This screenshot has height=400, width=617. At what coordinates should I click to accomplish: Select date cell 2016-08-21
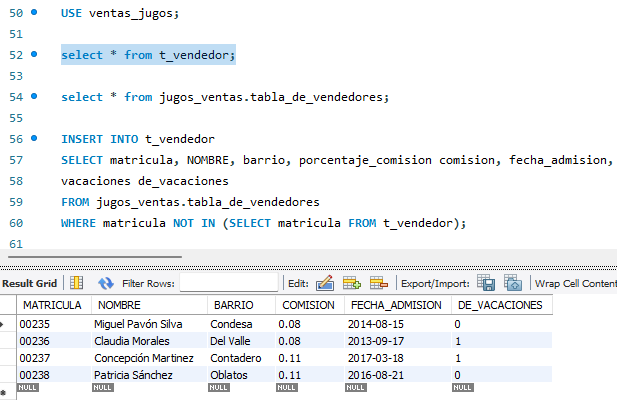pyautogui.click(x=398, y=375)
